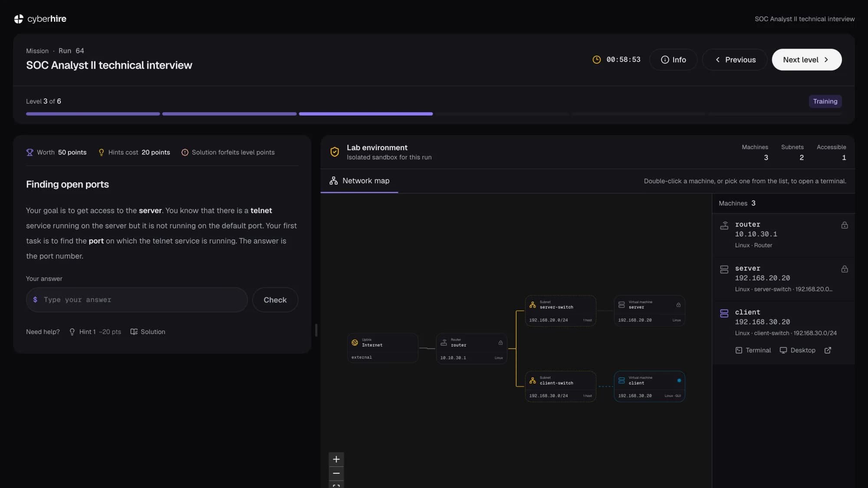868x488 pixels.
Task: Select the router machine in the list
Action: point(783,235)
